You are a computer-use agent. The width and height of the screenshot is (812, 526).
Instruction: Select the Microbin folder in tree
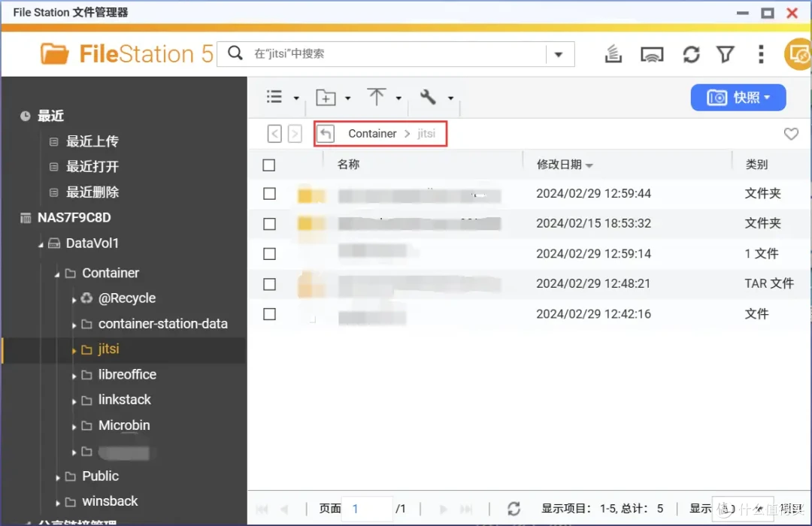click(124, 425)
